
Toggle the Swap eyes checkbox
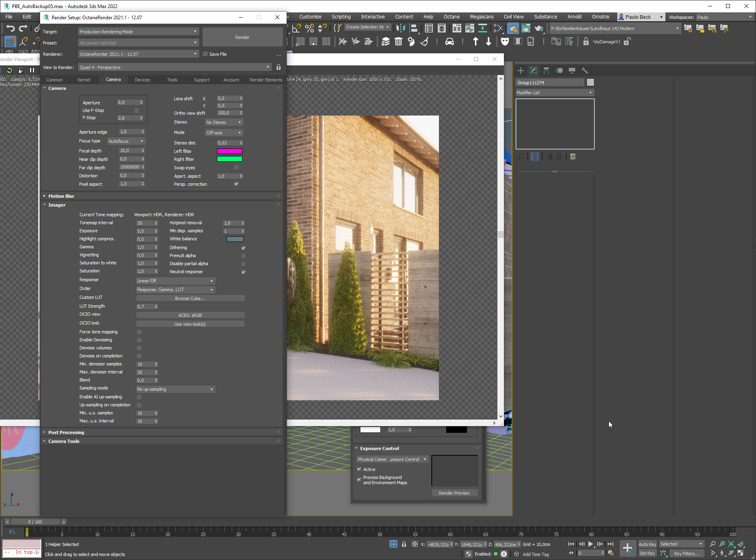(237, 168)
